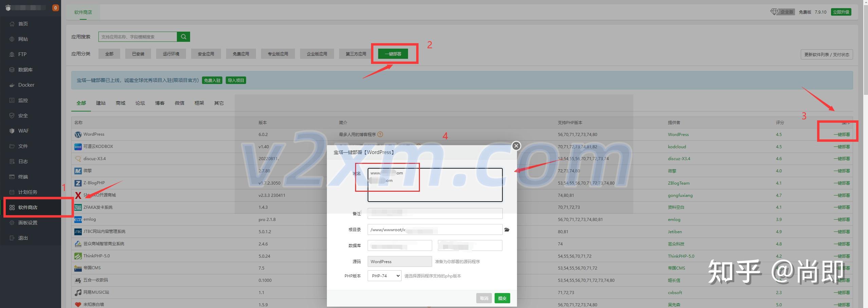Switch to the 微信 tab

pos(180,103)
